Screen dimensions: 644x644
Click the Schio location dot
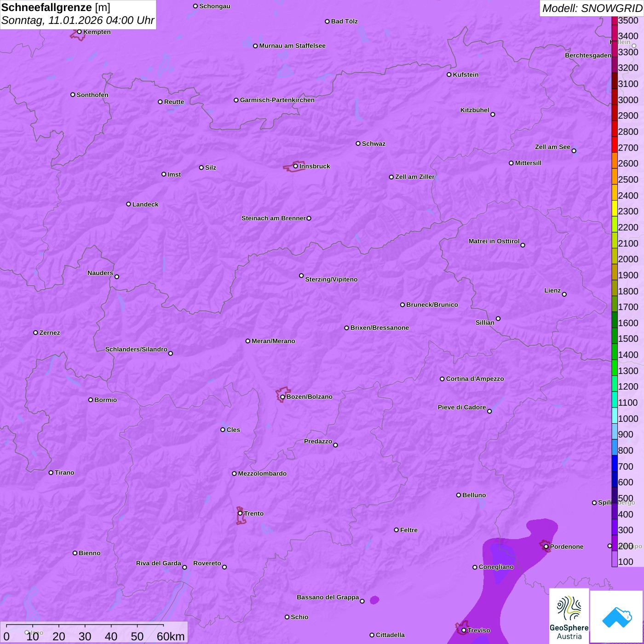pos(287,617)
